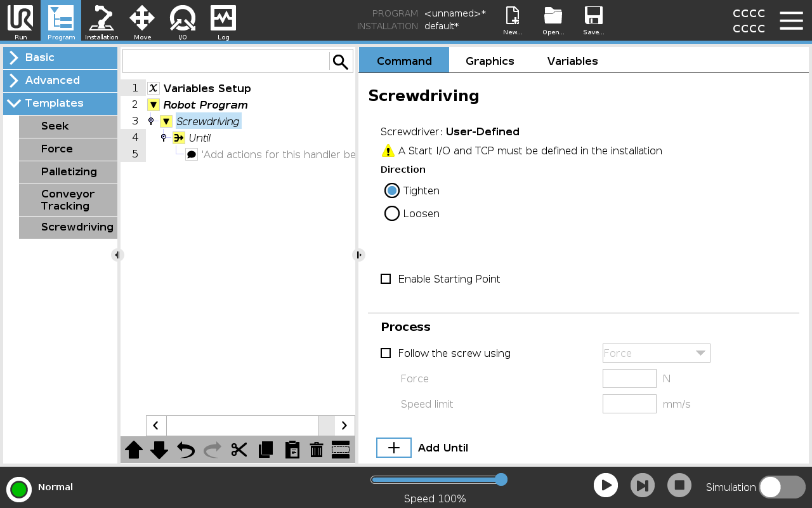Click the Add Until plus button
This screenshot has height=508, width=812.
[394, 448]
